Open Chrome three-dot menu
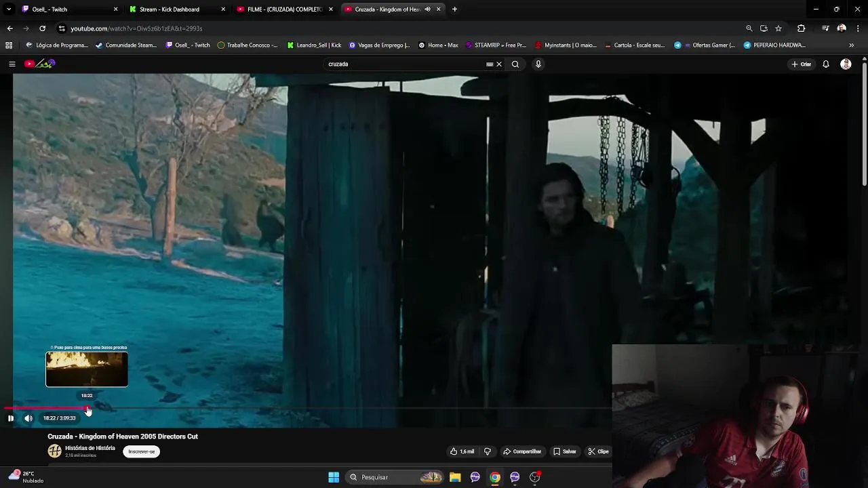 859,28
